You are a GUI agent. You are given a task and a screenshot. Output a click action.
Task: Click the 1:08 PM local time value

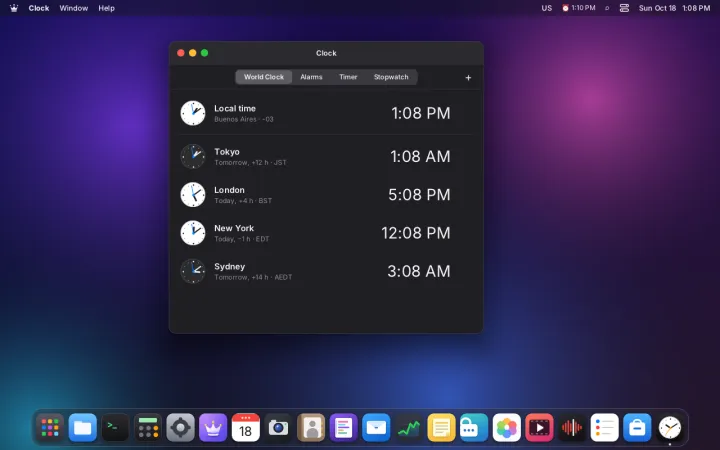point(421,113)
